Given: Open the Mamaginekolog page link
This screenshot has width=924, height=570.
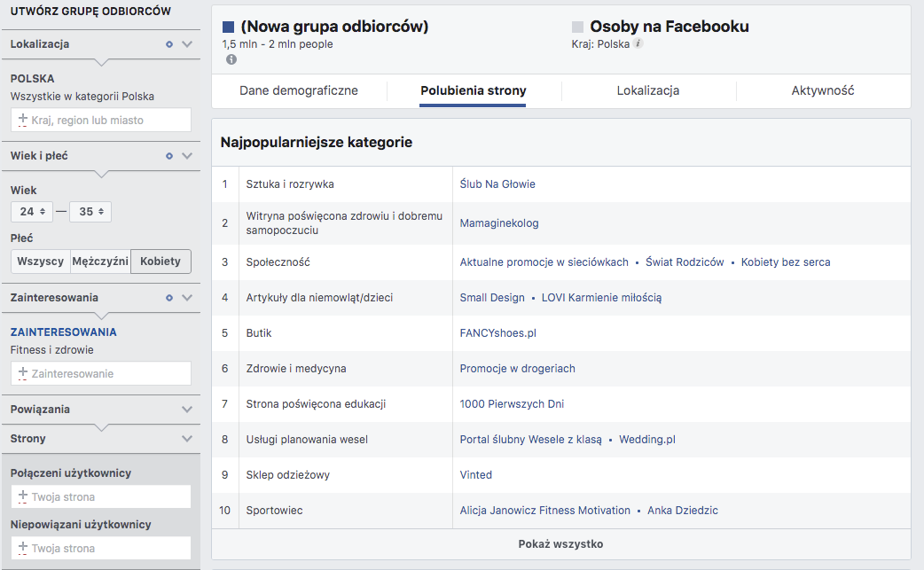Looking at the screenshot, I should coord(499,223).
